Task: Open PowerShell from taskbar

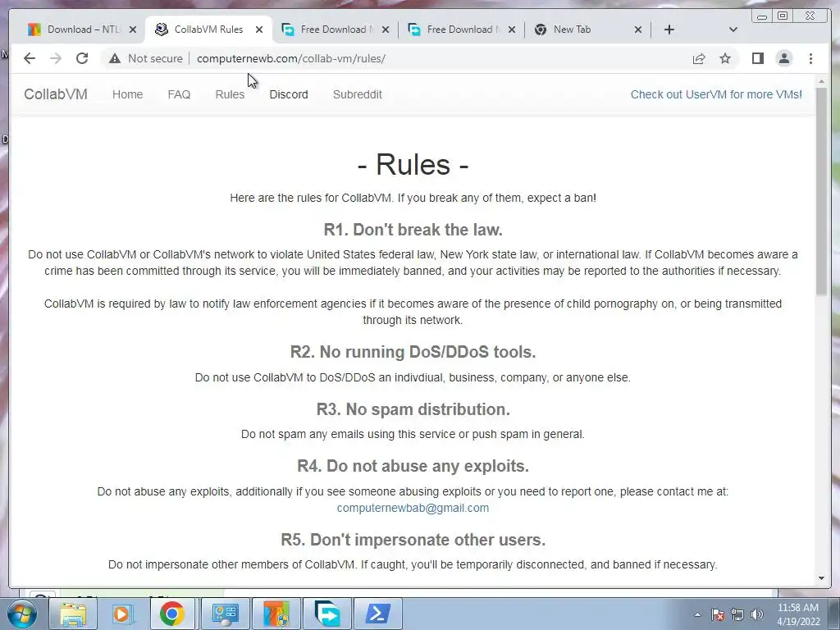Action: [x=377, y=614]
